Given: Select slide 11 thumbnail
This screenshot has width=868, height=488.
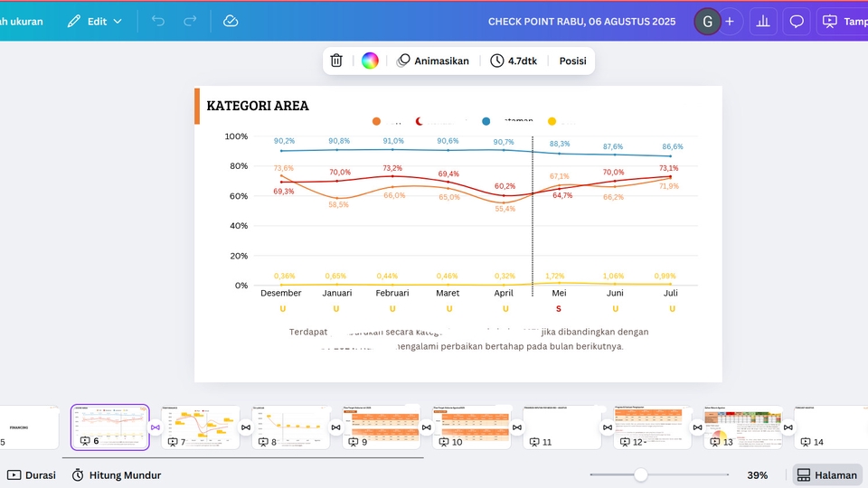Looking at the screenshot, I should (561, 427).
